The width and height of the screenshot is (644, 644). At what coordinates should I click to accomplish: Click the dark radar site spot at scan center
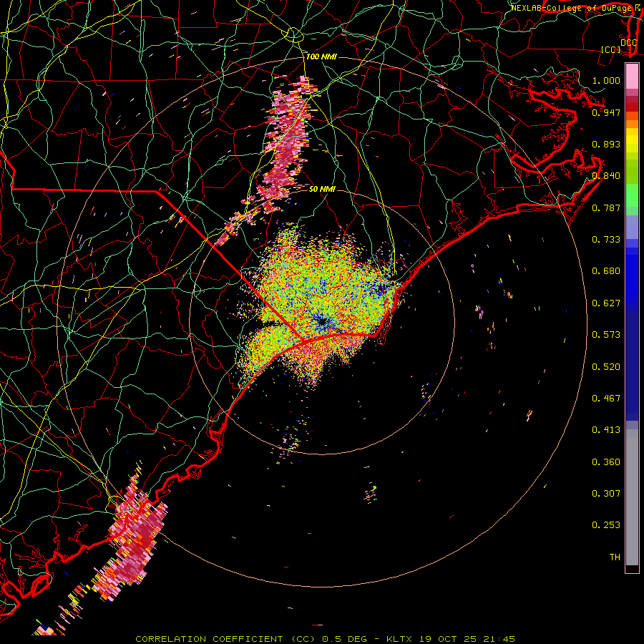[x=323, y=321]
